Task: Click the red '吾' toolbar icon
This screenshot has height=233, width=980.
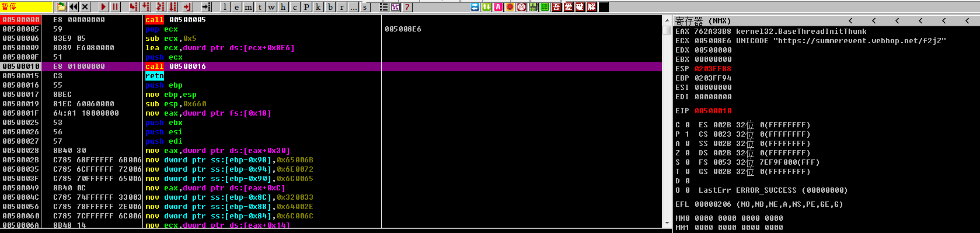Action: pyautogui.click(x=557, y=7)
